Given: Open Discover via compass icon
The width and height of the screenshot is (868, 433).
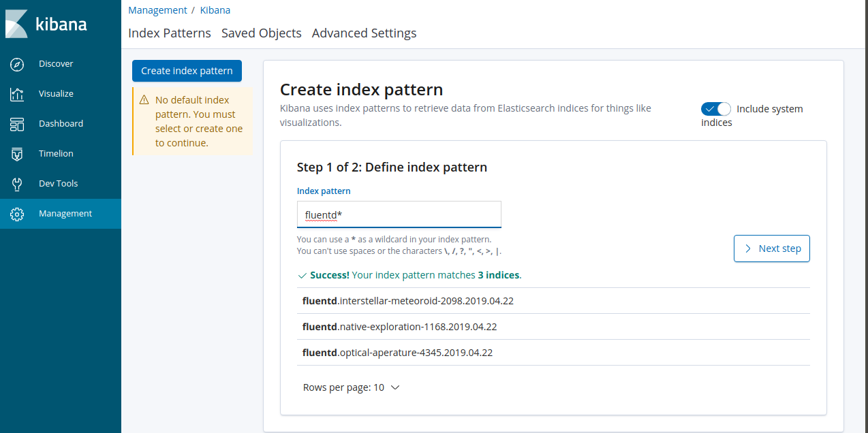Looking at the screenshot, I should coord(17,64).
